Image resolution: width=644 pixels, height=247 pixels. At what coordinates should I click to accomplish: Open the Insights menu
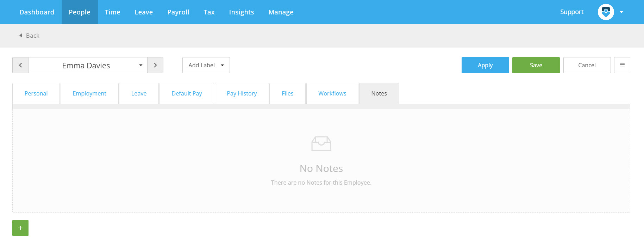242,12
